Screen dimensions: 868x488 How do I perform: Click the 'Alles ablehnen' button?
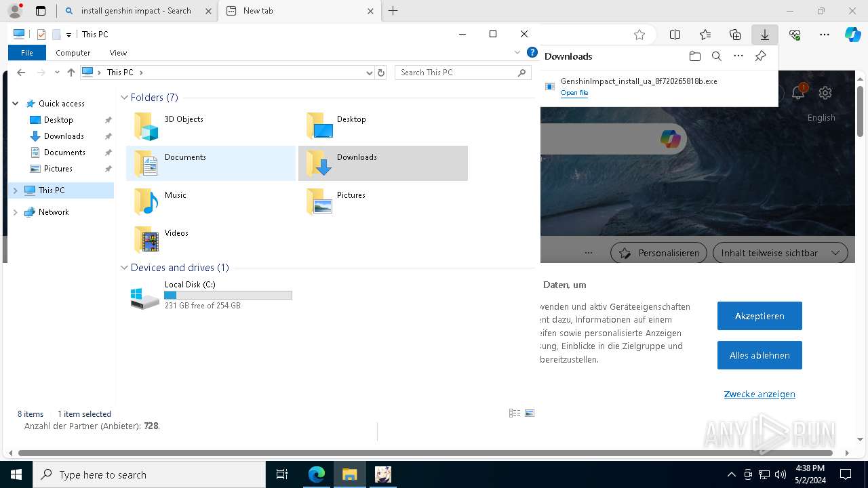[759, 355]
